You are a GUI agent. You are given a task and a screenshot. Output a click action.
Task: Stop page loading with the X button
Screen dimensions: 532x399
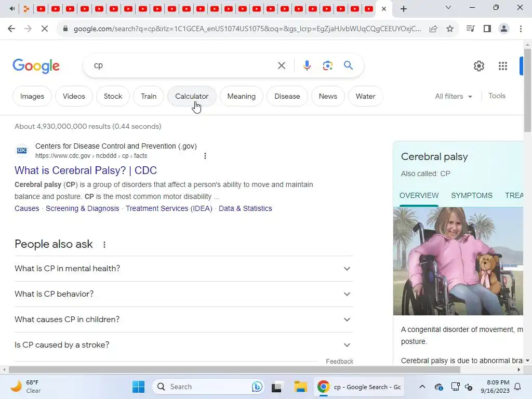(45, 29)
